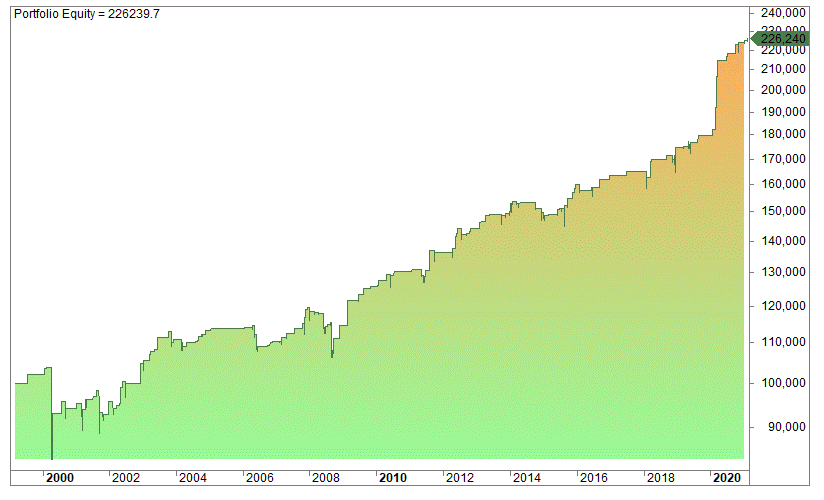Viewport: 824px width, 500px height.
Task: Click the 2012 time axis label
Action: (460, 478)
